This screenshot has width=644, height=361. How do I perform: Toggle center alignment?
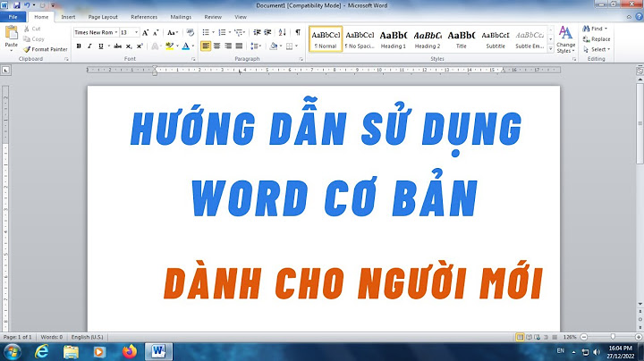(x=216, y=46)
